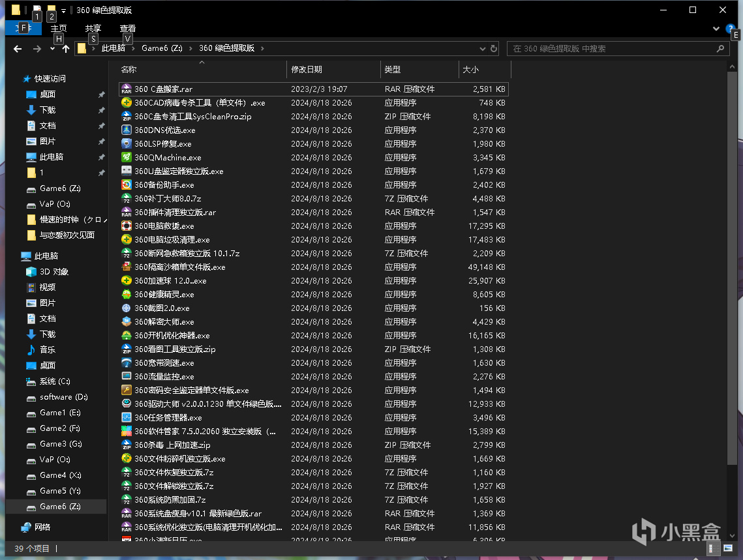Open the help question mark icon

pos(730,29)
